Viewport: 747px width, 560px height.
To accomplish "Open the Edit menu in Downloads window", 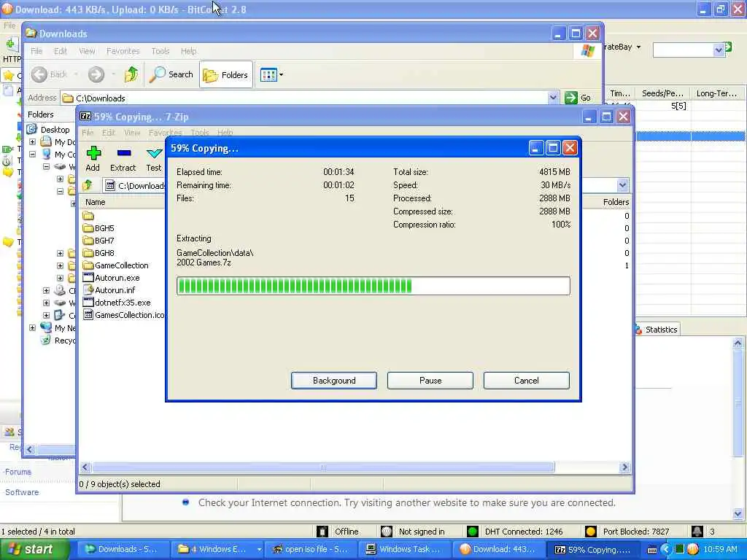I will [x=60, y=51].
